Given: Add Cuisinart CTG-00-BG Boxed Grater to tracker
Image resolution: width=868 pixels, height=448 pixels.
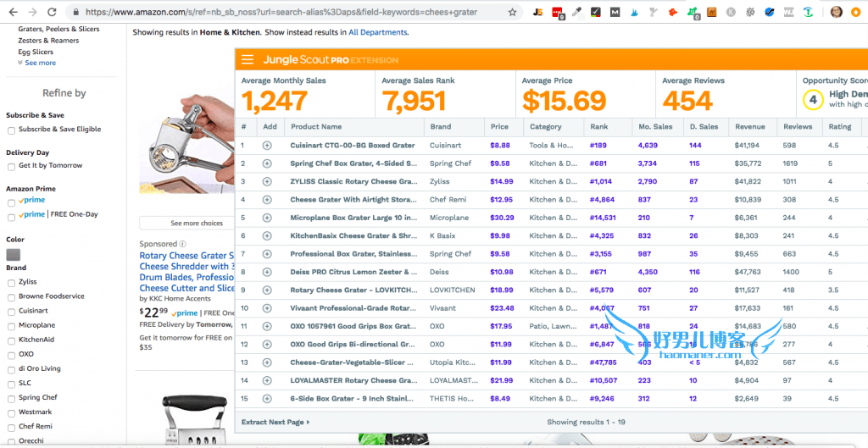Looking at the screenshot, I should [x=267, y=146].
